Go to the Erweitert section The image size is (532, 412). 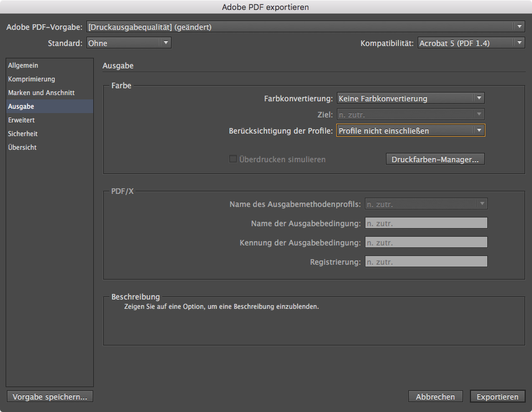pos(50,120)
